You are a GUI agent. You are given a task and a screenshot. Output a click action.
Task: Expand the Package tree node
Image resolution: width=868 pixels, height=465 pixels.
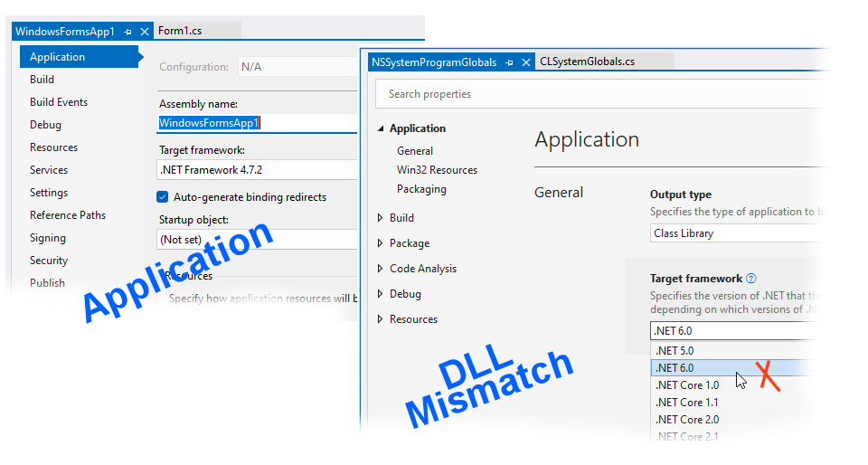pos(381,243)
